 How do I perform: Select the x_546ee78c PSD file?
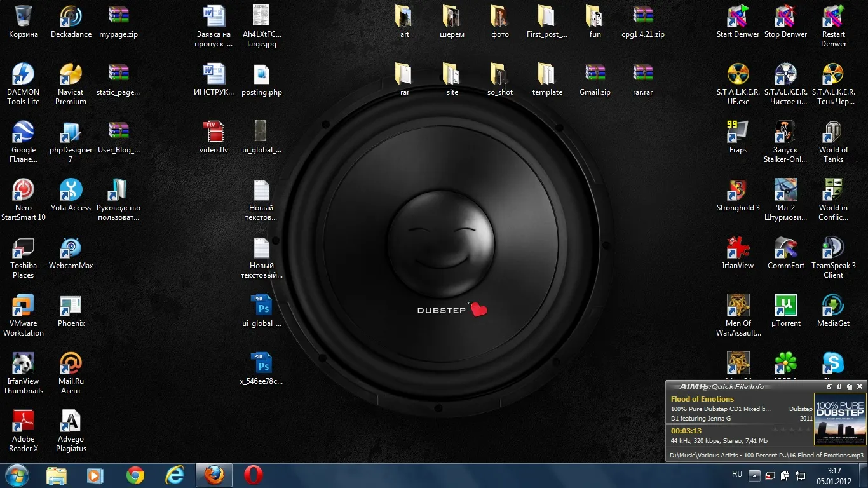[x=261, y=369]
